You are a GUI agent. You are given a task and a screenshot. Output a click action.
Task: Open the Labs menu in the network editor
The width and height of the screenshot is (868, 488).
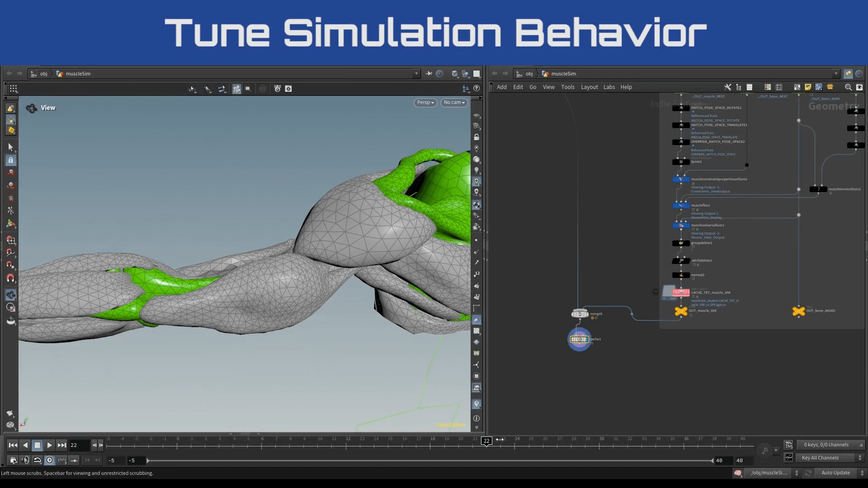coord(609,87)
